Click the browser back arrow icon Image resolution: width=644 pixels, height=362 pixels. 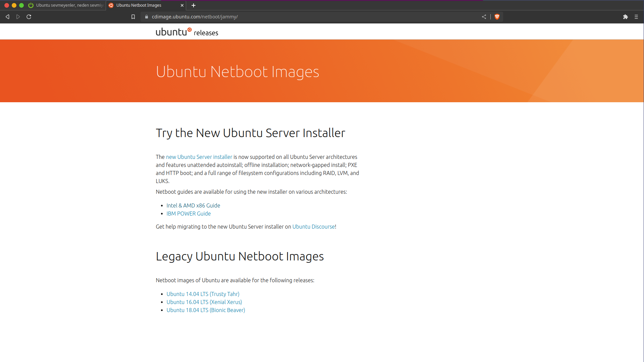tap(7, 17)
